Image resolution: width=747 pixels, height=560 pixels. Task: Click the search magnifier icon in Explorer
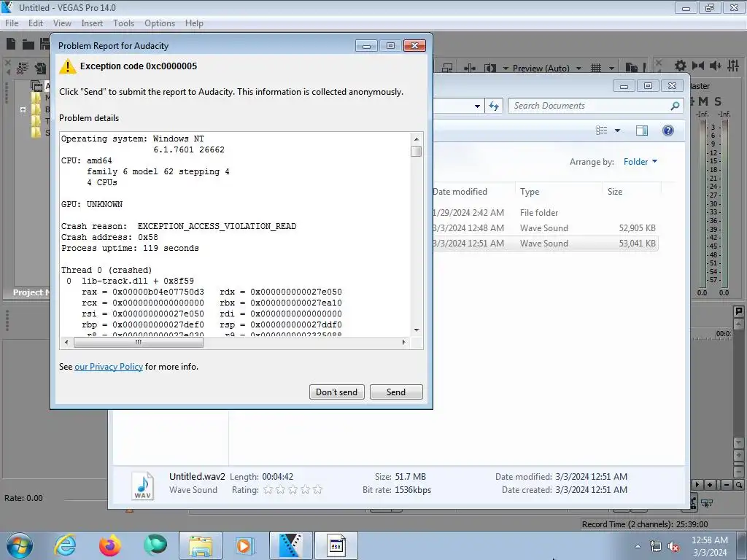click(675, 106)
